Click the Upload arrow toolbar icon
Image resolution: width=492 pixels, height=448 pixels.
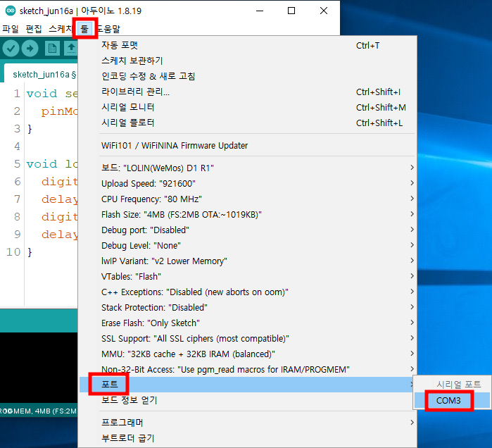[30, 49]
